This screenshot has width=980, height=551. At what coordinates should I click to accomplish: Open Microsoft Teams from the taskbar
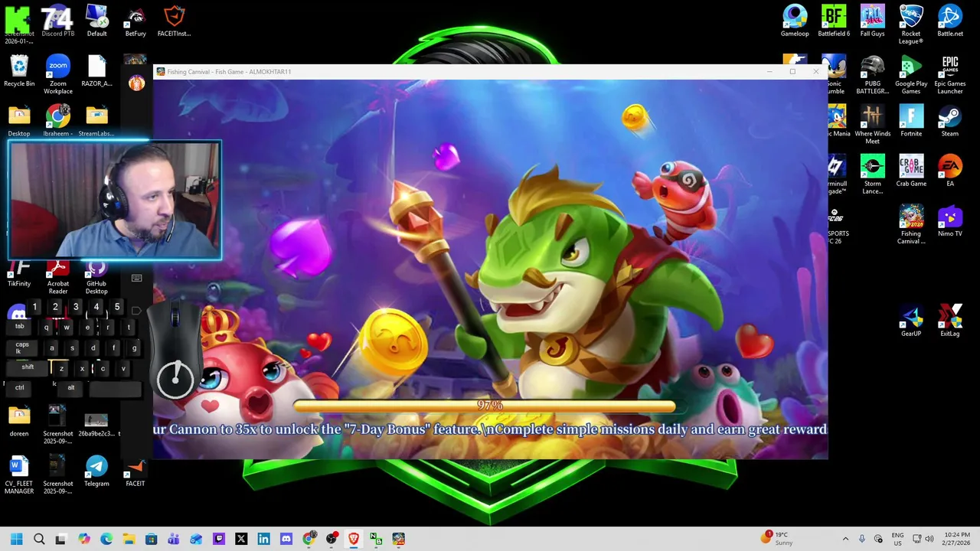pyautogui.click(x=174, y=539)
